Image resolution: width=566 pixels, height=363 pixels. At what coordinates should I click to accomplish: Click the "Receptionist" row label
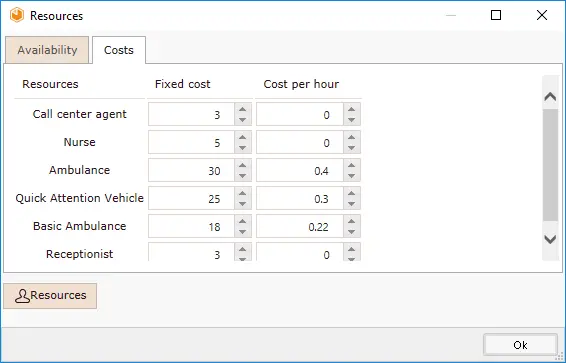79,254
